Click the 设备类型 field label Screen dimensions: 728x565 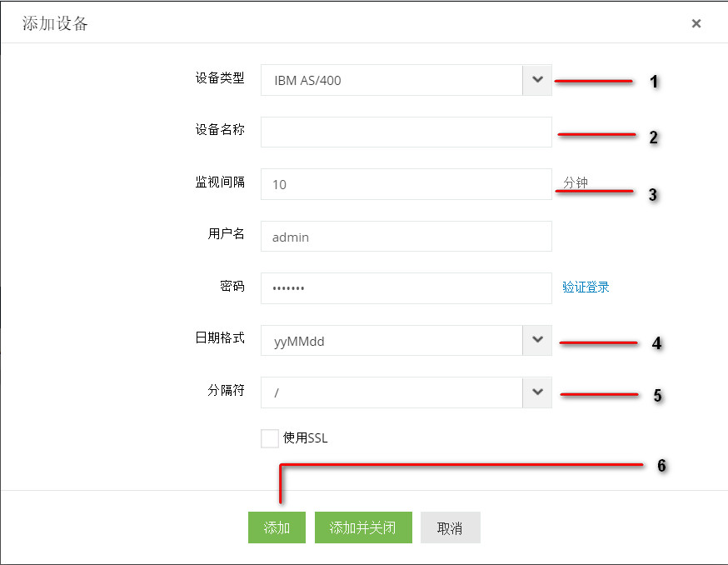220,78
